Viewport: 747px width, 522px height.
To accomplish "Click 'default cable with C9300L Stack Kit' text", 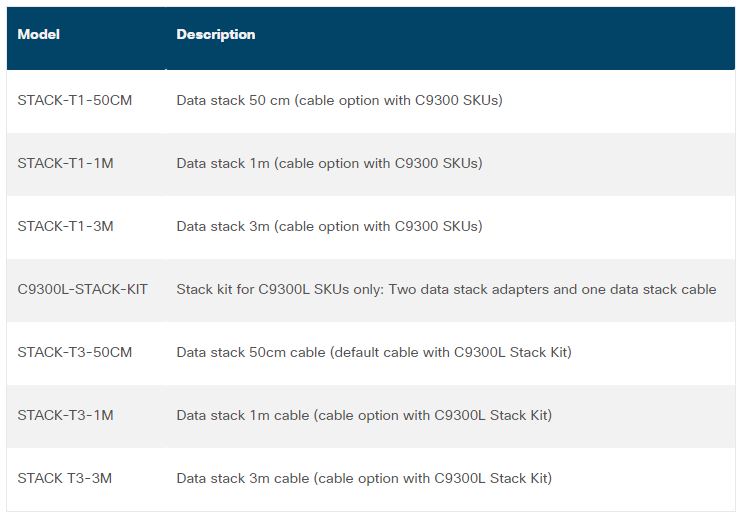I will [450, 352].
